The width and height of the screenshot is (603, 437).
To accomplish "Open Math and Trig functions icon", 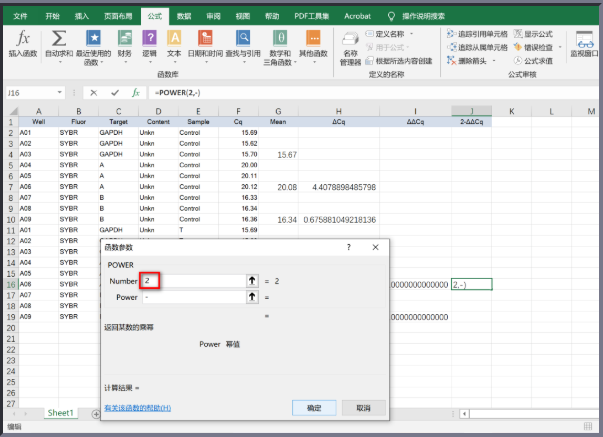I will tap(280, 47).
